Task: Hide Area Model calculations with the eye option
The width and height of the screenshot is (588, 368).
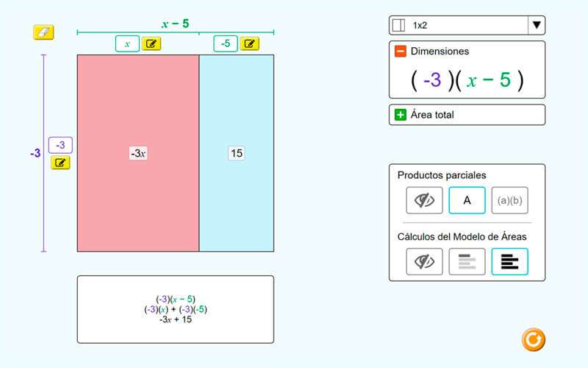Action: [424, 261]
